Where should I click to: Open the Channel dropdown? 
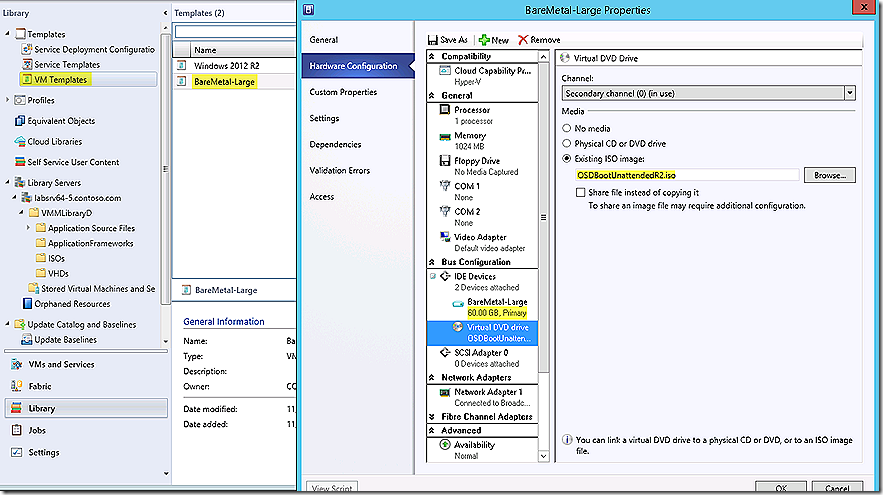click(x=850, y=93)
